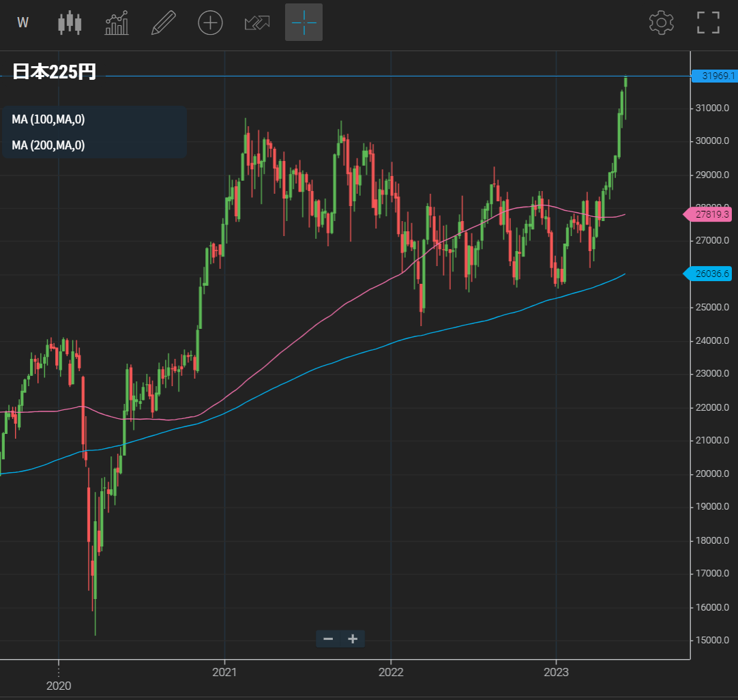Click the 2020 time axis label

point(59,684)
